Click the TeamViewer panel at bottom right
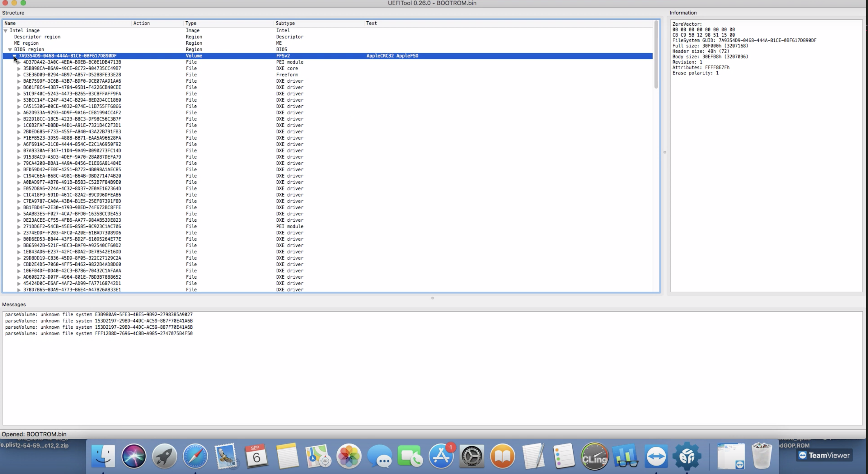Image resolution: width=868 pixels, height=474 pixels. pyautogui.click(x=824, y=455)
